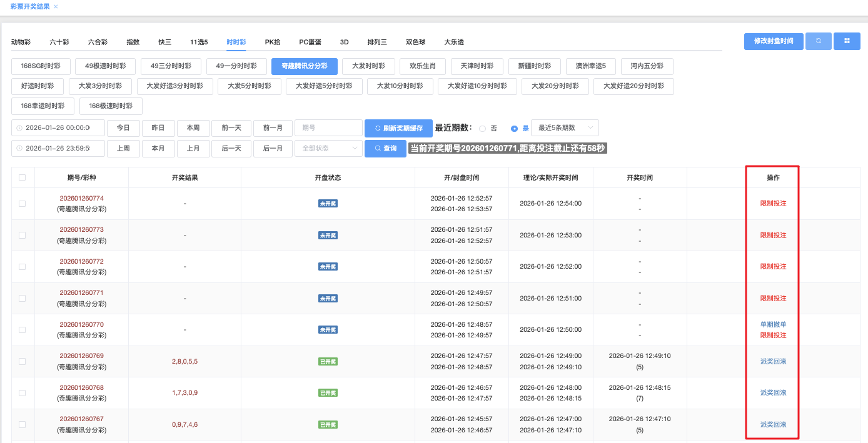The height and width of the screenshot is (443, 868).
Task: Expand the 最近5条期数 dropdown
Action: (x=565, y=128)
